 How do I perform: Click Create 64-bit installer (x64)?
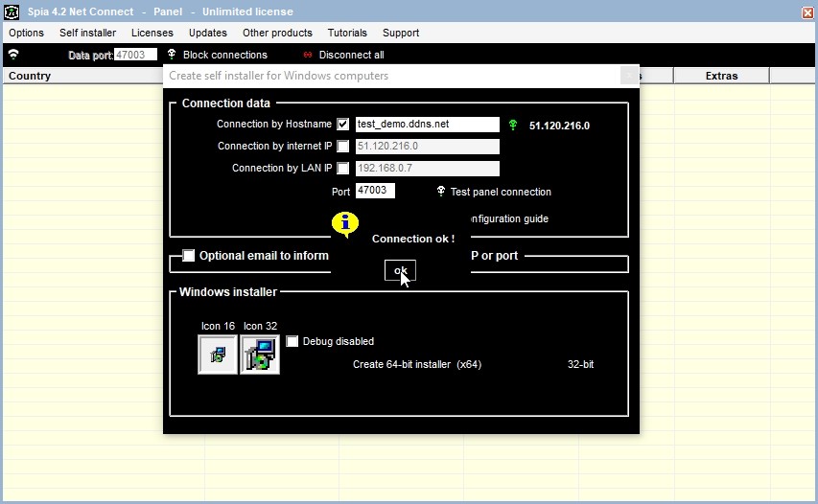tap(417, 364)
